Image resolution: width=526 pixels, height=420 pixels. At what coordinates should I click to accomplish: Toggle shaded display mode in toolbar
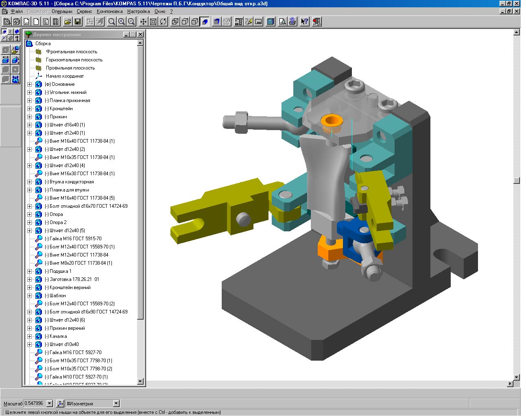[205, 22]
